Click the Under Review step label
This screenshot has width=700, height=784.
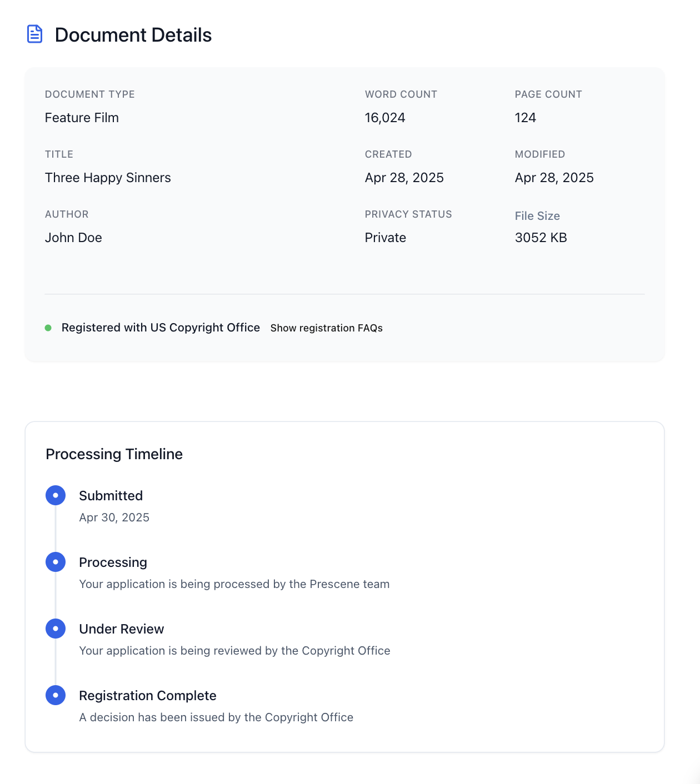pos(122,629)
